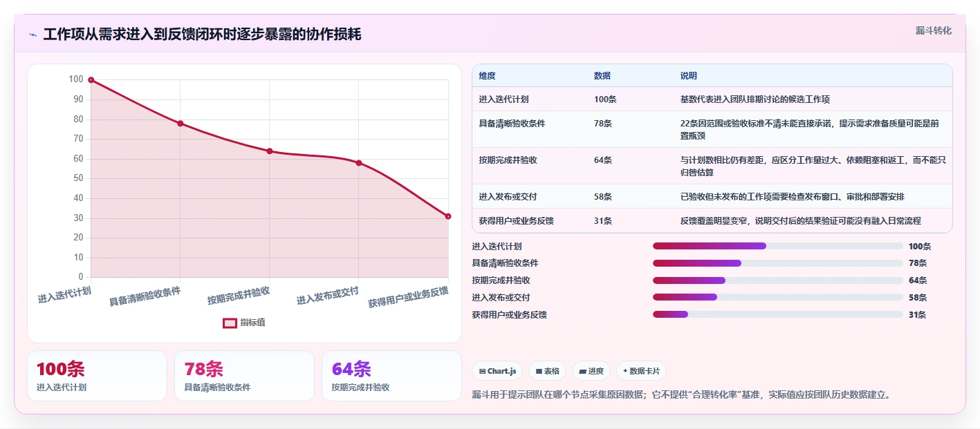Click the header title 工作项从需求进入到反馈闭环
The height and width of the screenshot is (429, 980).
pos(202,35)
